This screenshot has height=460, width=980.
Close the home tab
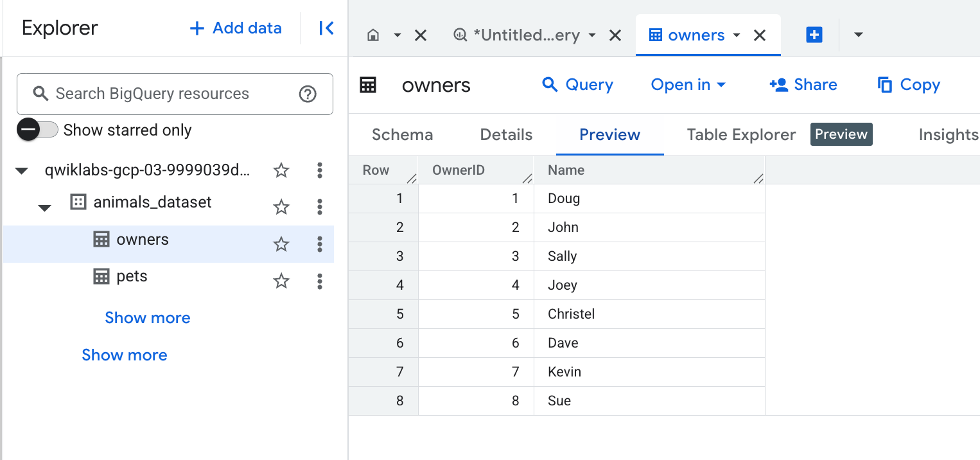(x=421, y=35)
